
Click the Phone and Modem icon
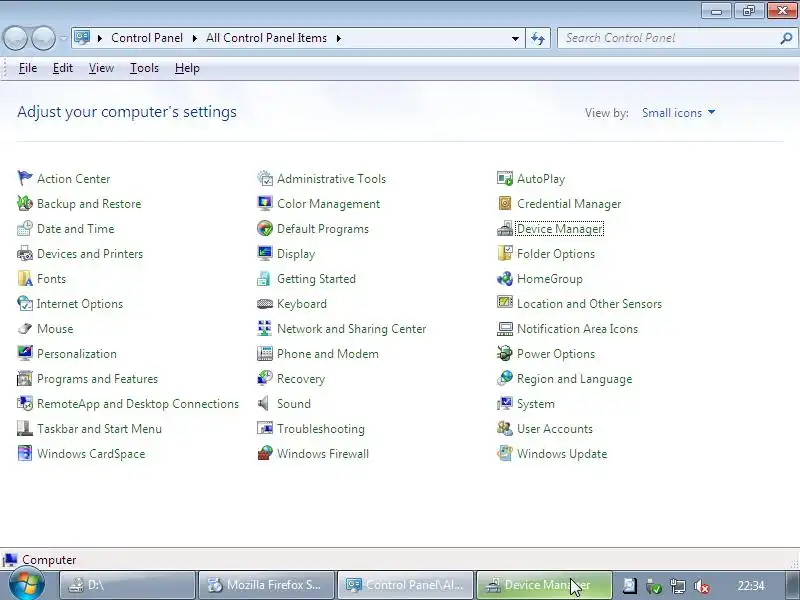tap(265, 354)
